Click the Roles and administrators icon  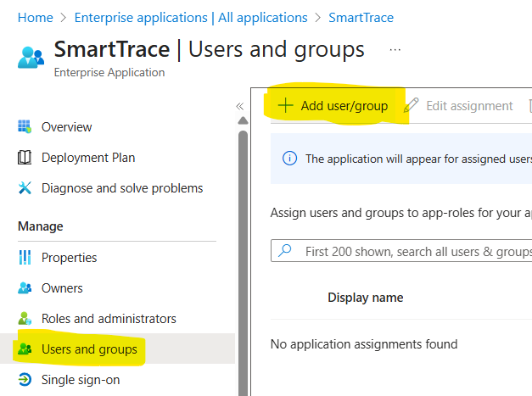[25, 319]
